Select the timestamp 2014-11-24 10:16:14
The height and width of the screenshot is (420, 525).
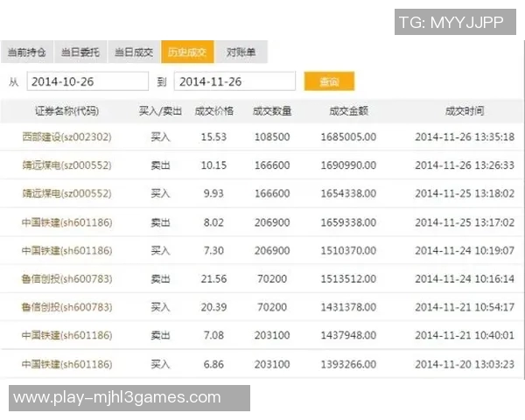465,278
